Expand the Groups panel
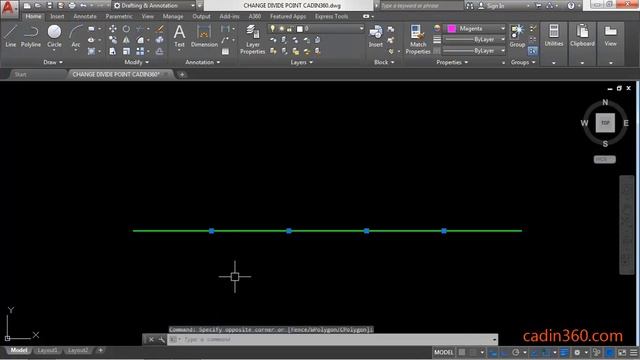The image size is (640, 360). pyautogui.click(x=523, y=62)
